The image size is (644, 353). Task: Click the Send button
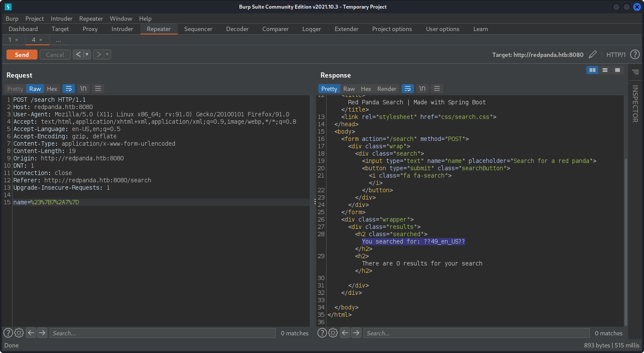[22, 55]
